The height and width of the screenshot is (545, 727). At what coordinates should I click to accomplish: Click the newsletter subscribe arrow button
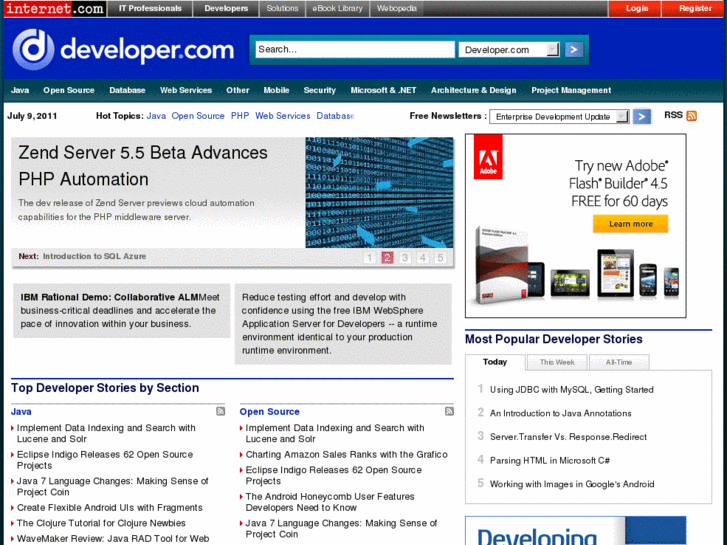[642, 116]
